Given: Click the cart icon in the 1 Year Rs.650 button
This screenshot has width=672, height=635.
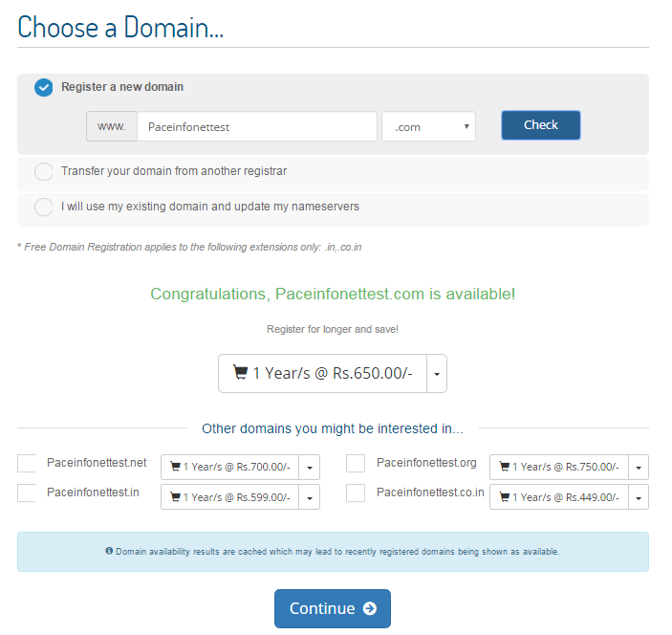Looking at the screenshot, I should (241, 374).
